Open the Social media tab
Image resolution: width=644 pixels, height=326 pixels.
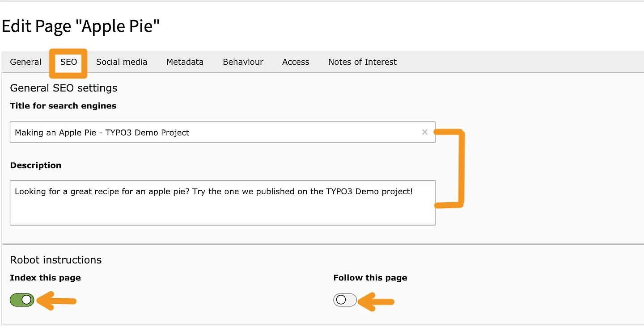coord(122,62)
